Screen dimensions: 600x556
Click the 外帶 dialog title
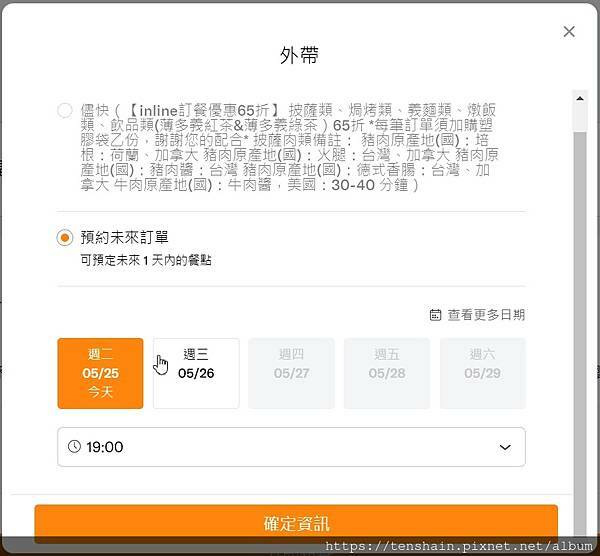click(299, 56)
